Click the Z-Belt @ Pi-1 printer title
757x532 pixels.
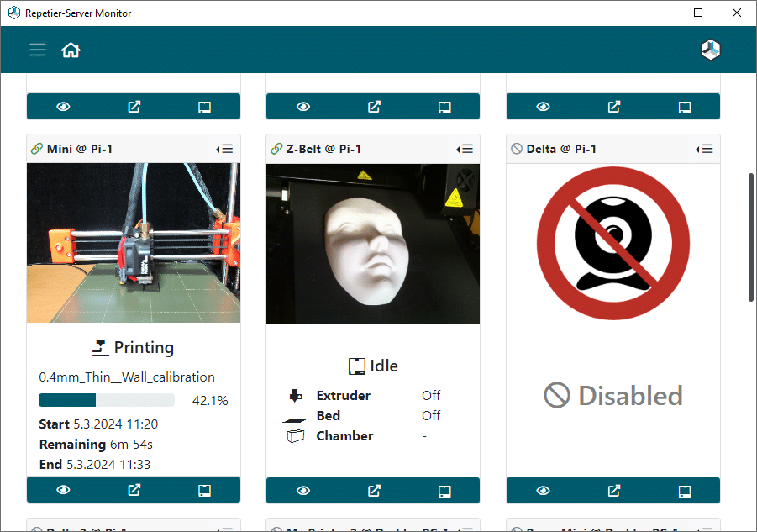click(323, 149)
